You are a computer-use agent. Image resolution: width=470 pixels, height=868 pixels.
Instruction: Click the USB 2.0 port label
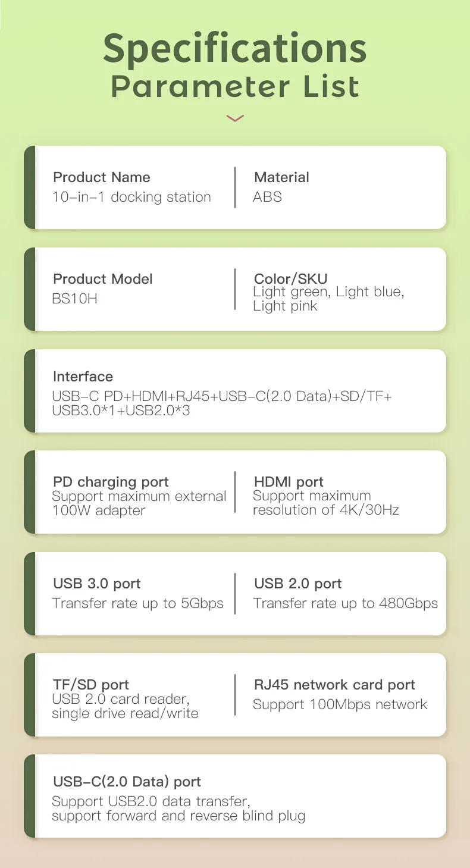298,584
